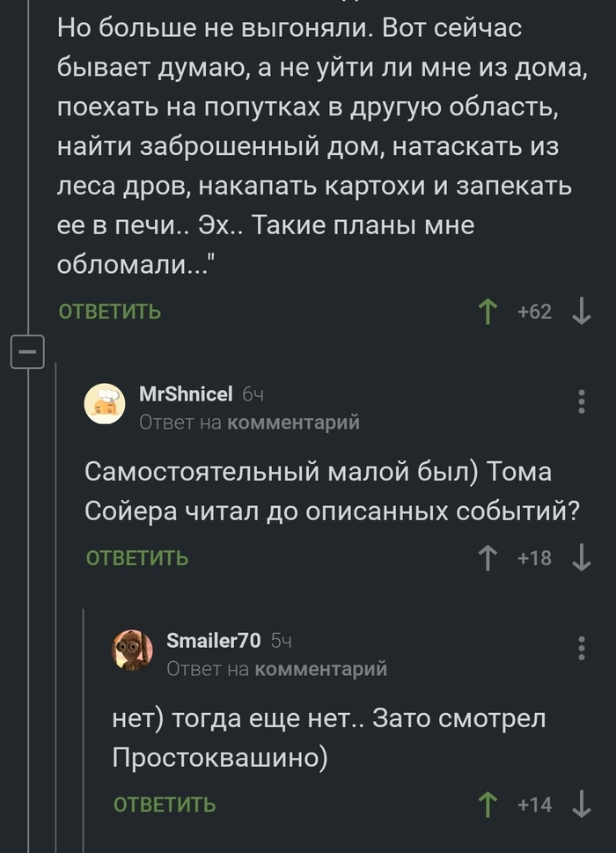Viewport: 616px width, 853px height.
Task: Downvote MrShnicel's comment
Action: click(x=581, y=558)
